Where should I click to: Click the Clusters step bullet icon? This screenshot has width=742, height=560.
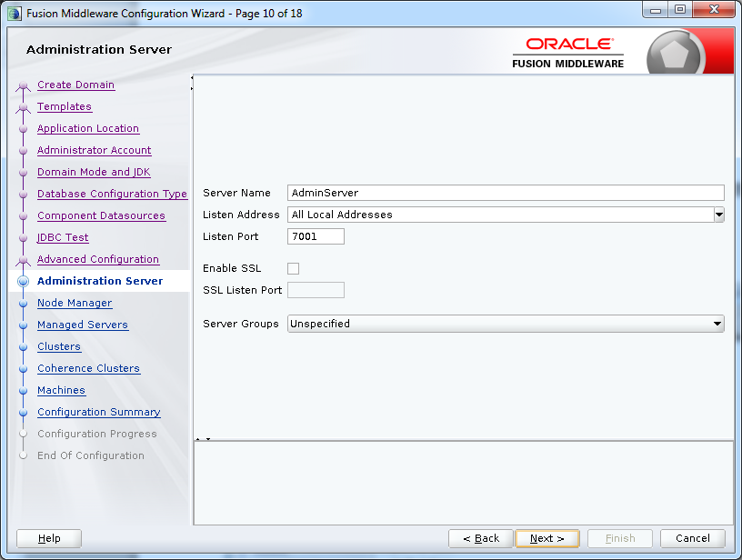[x=23, y=346]
